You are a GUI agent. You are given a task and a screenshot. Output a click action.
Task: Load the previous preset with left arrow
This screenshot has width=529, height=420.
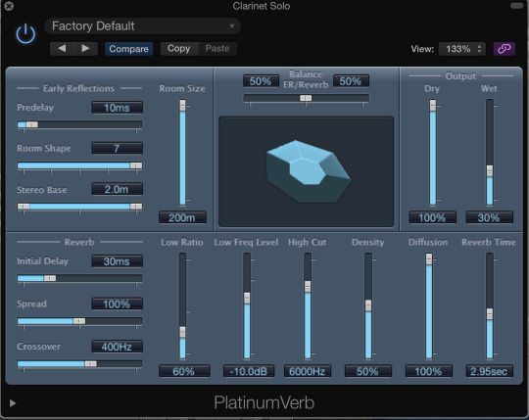[x=62, y=49]
